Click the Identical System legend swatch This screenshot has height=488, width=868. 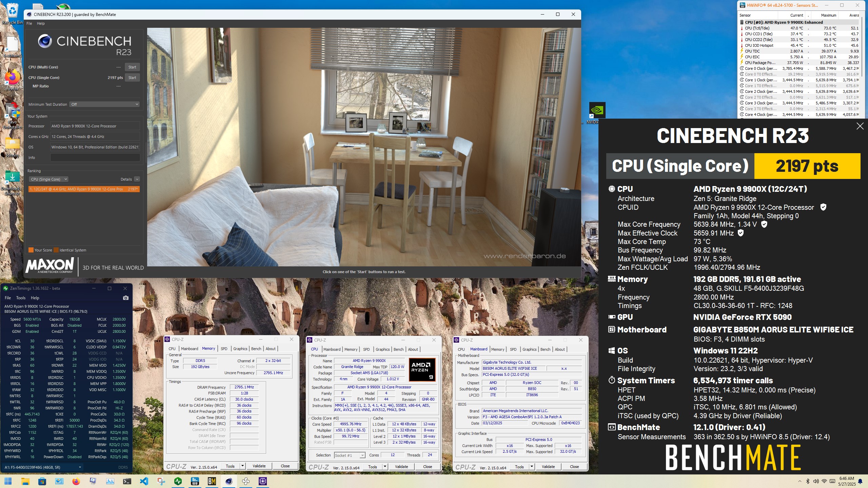click(56, 250)
